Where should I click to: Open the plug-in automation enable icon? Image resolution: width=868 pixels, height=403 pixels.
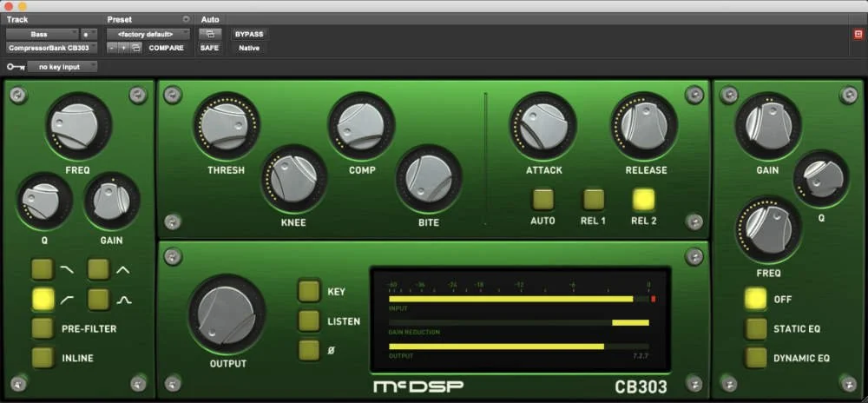click(x=210, y=35)
